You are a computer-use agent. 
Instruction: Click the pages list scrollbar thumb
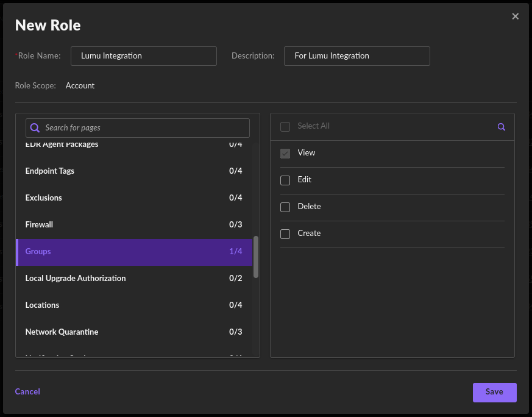click(256, 257)
